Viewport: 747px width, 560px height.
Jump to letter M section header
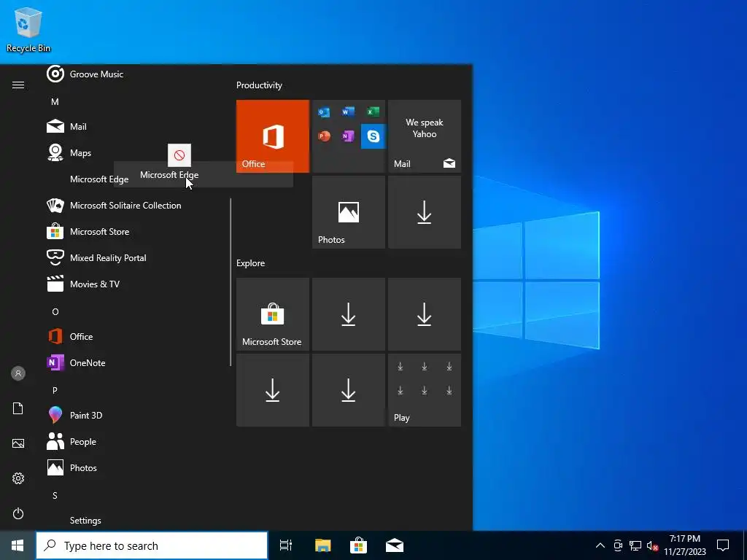point(55,101)
